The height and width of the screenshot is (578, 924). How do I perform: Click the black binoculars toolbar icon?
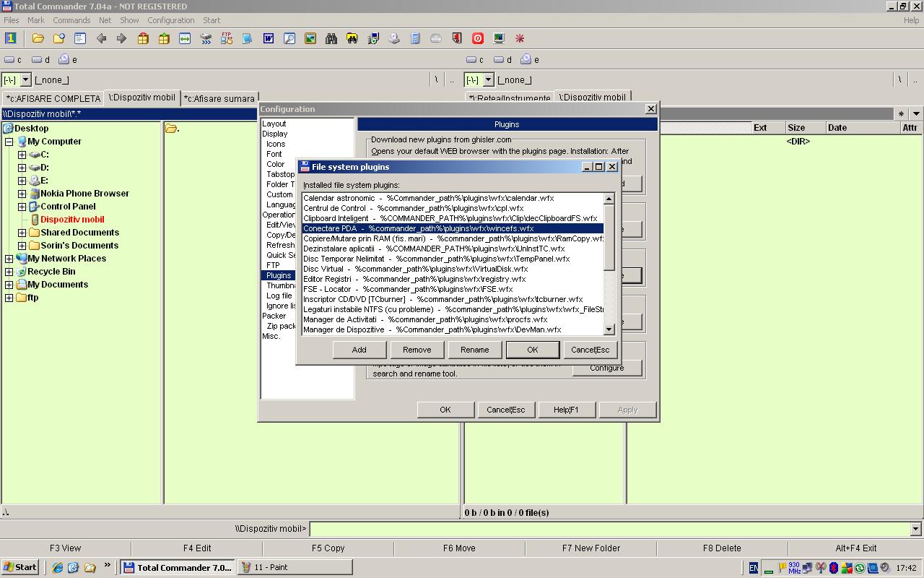point(331,38)
